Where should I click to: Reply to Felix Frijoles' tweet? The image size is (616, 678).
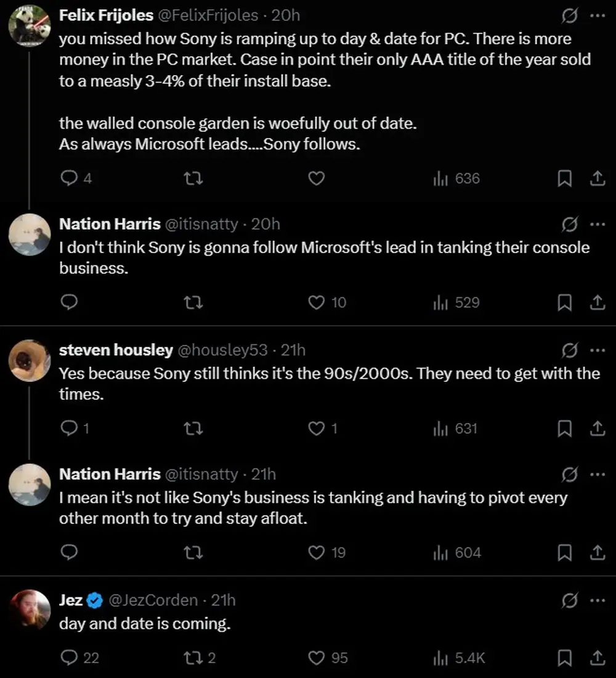coord(68,179)
